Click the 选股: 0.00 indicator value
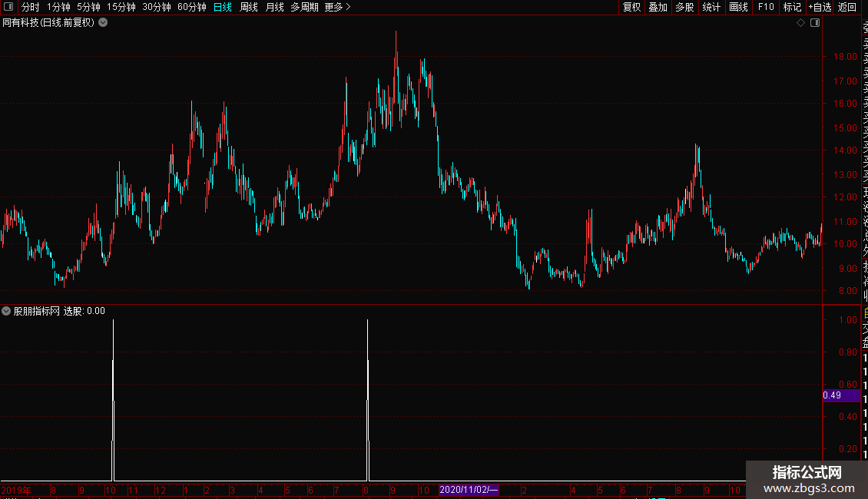868x499 pixels. (84, 311)
